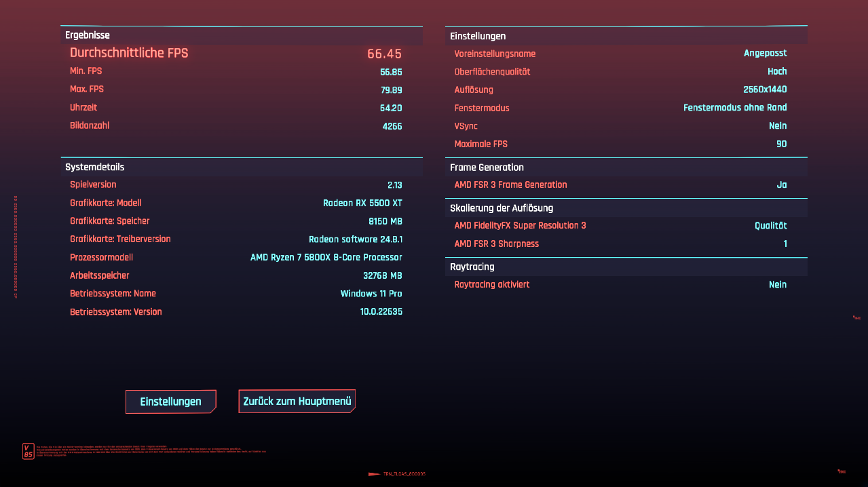Viewport: 868px width, 487px height.
Task: Click the Raytracing section header
Action: pyautogui.click(x=626, y=267)
